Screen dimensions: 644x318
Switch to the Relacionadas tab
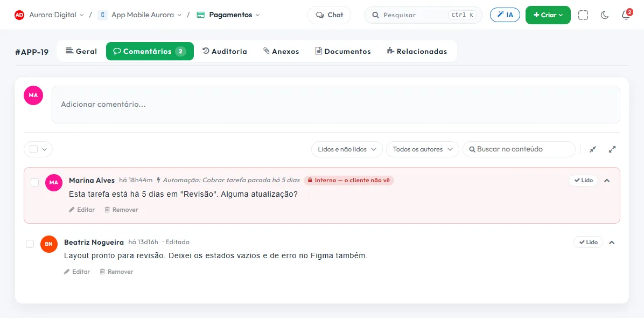pyautogui.click(x=417, y=51)
